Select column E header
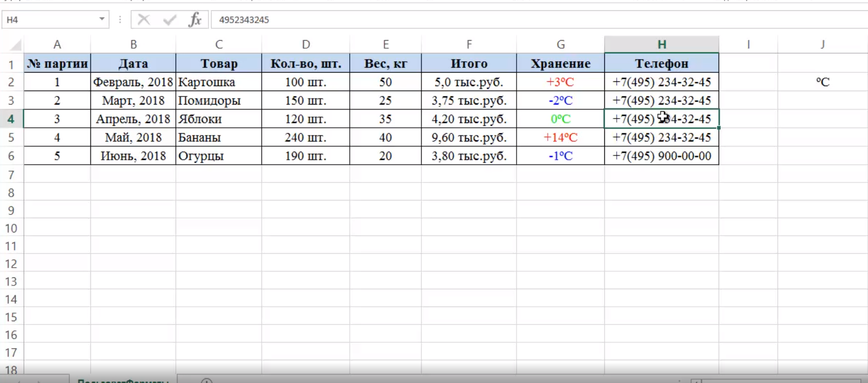 click(x=386, y=44)
